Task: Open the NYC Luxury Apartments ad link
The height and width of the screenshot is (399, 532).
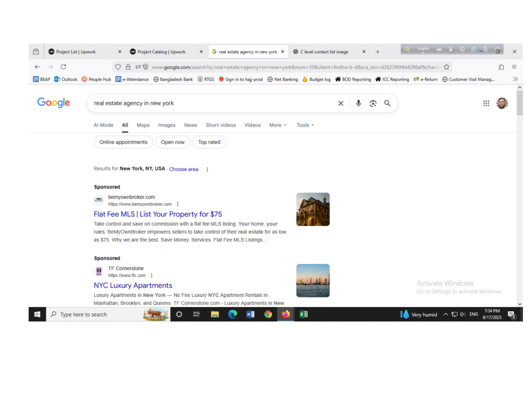Action: (133, 285)
